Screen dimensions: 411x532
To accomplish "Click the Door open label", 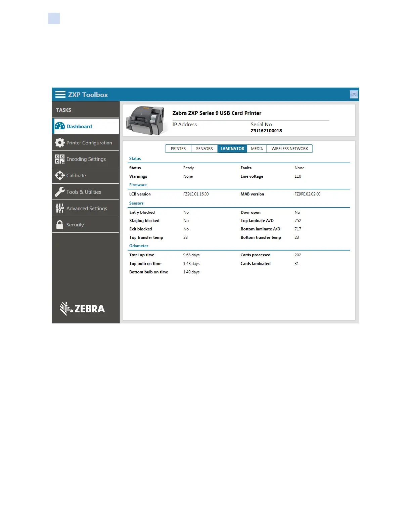I will coord(250,213).
